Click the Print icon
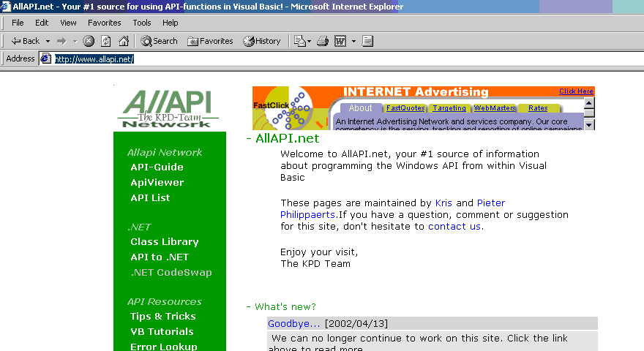Viewport: 644px width, 351px height. coord(323,41)
